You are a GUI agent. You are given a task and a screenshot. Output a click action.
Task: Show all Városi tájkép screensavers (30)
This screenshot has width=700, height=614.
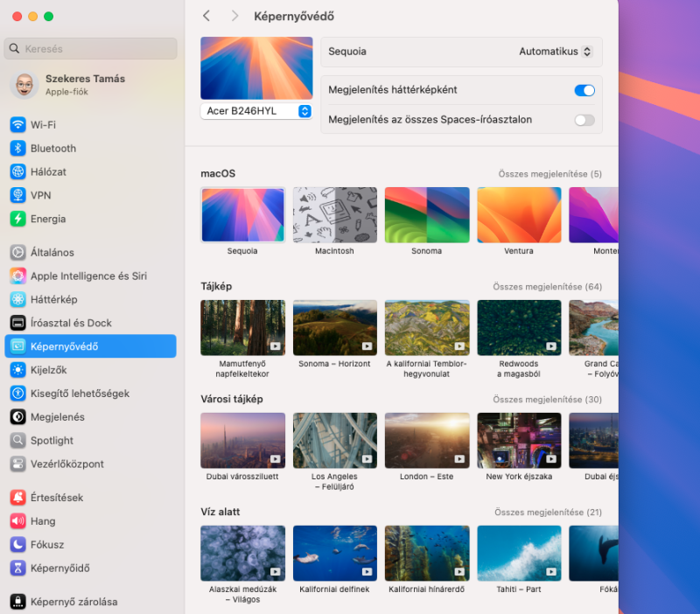(548, 400)
